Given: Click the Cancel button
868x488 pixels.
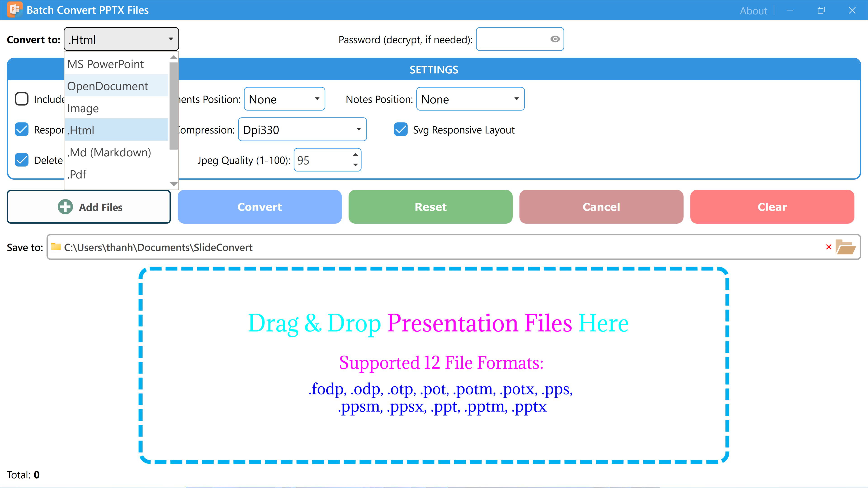Looking at the screenshot, I should click(x=601, y=207).
